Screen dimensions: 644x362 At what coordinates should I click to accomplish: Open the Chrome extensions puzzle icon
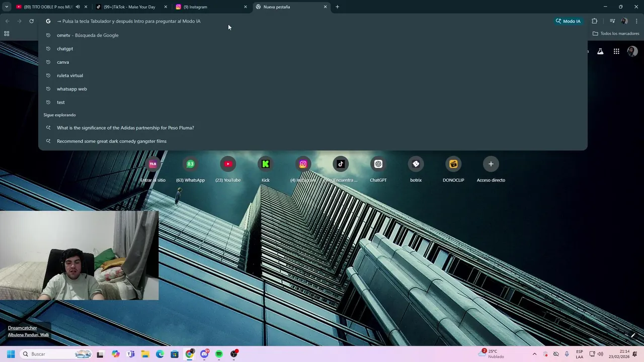click(x=595, y=21)
